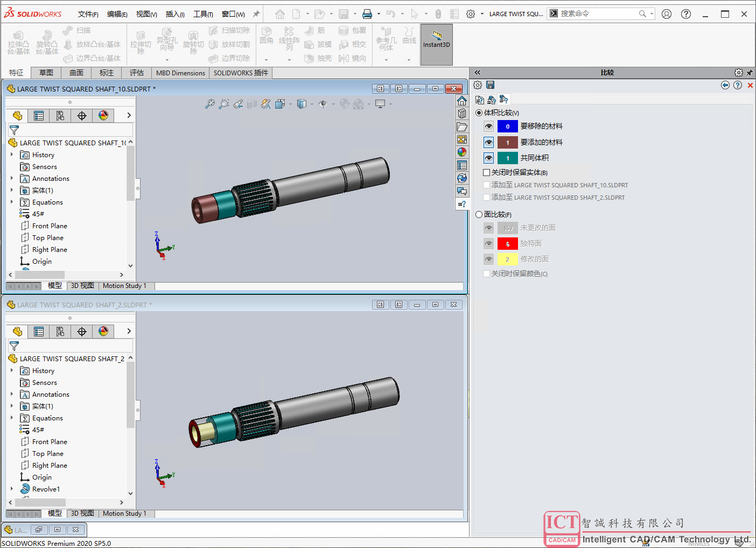Open the File menu
The height and width of the screenshot is (548, 756).
click(88, 14)
